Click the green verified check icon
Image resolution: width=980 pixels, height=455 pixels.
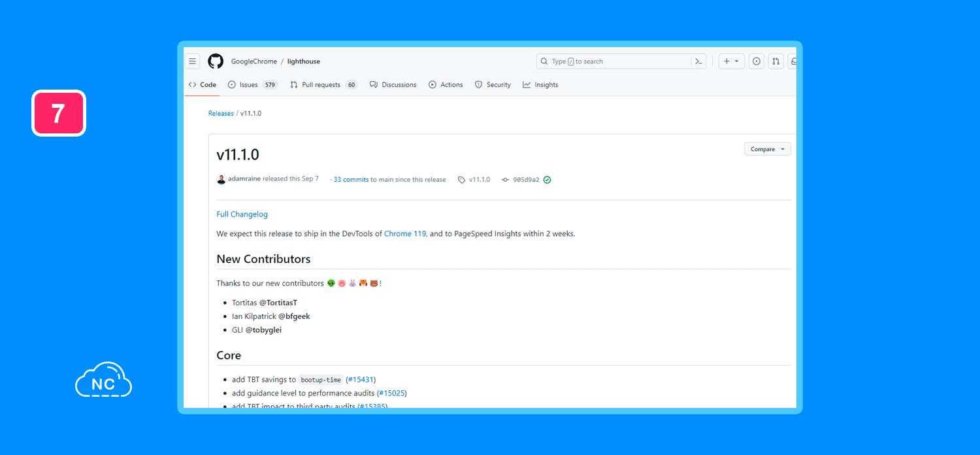(547, 180)
